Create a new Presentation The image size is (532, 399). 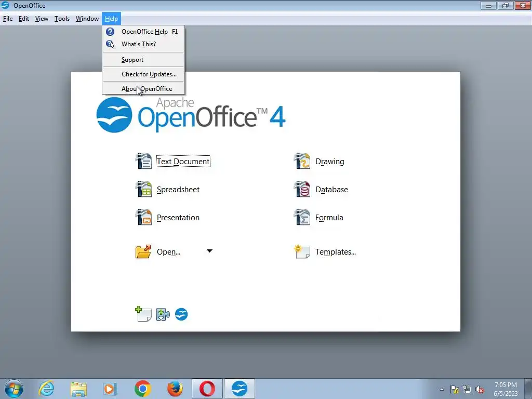178,218
